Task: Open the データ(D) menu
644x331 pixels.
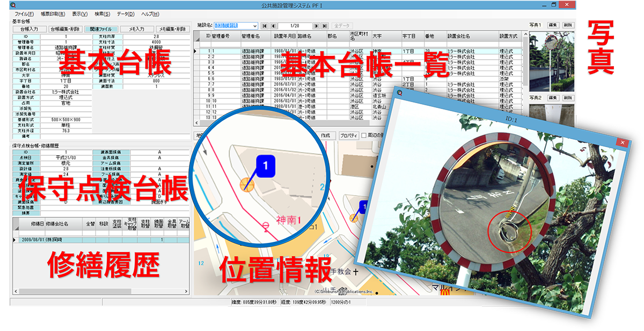Action: pos(126,13)
